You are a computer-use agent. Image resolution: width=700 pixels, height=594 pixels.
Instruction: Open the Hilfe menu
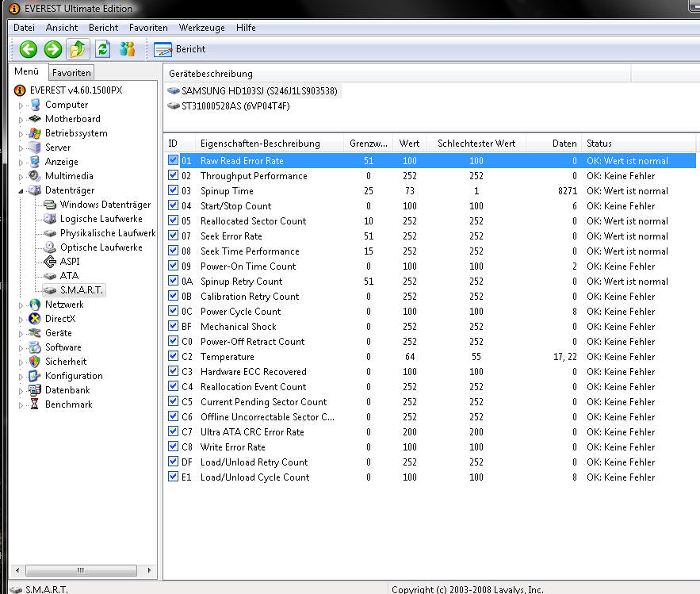tap(246, 28)
